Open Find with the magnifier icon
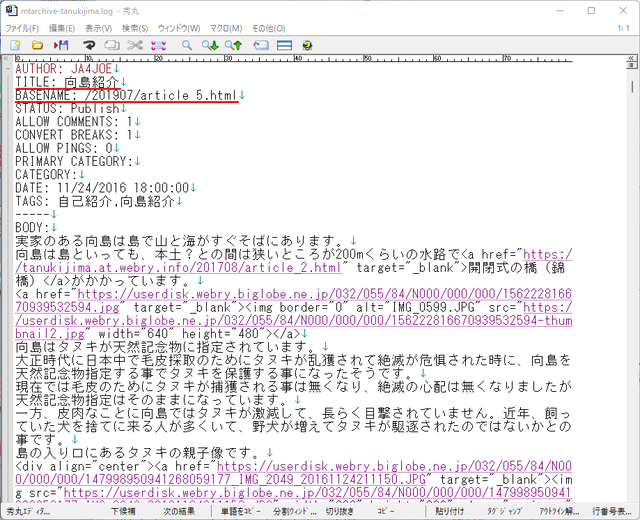Viewport: 640px width, 520px height. (x=187, y=45)
